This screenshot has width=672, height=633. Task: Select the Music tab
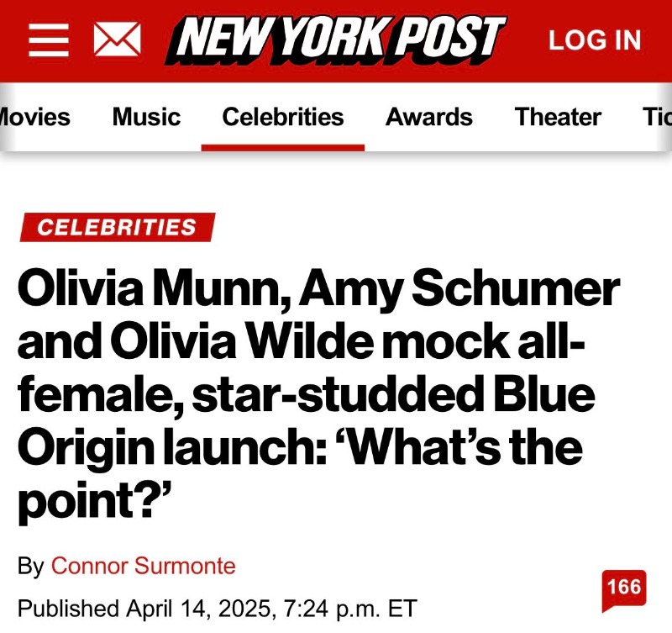146,117
